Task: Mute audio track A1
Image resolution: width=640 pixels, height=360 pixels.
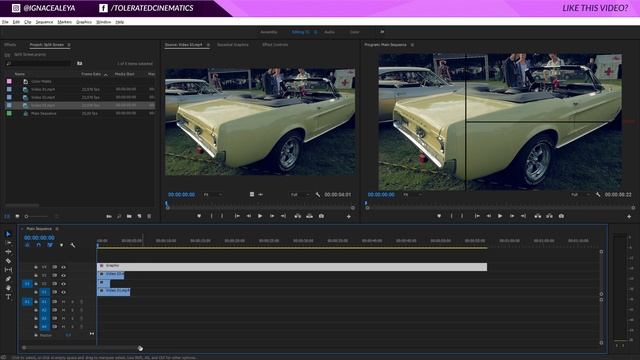Action: click(63, 302)
